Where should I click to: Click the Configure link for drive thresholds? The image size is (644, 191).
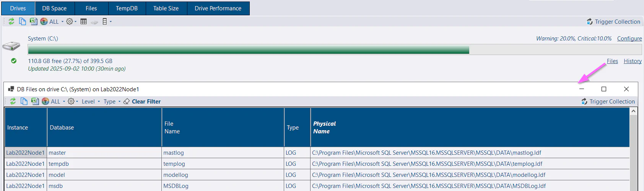629,39
